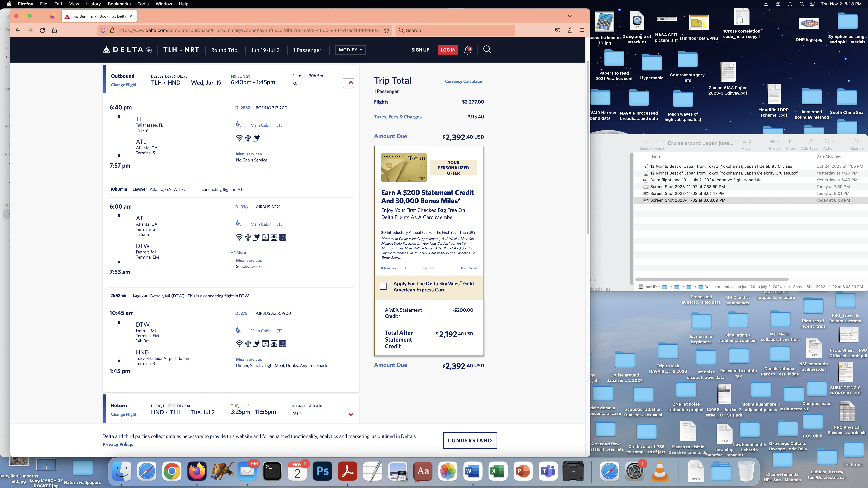Viewport: 868px width, 488px height.
Task: Open Microsoft Teams from the Dock
Action: 548,471
